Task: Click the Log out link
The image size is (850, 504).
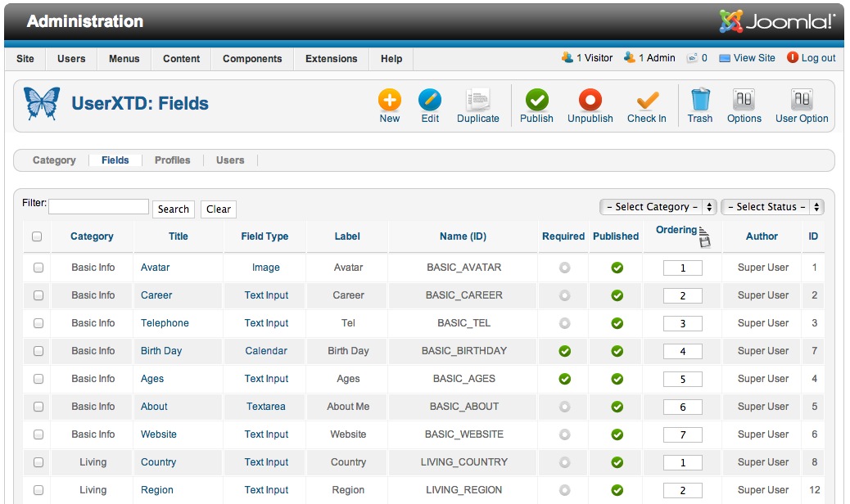Action: tap(811, 58)
